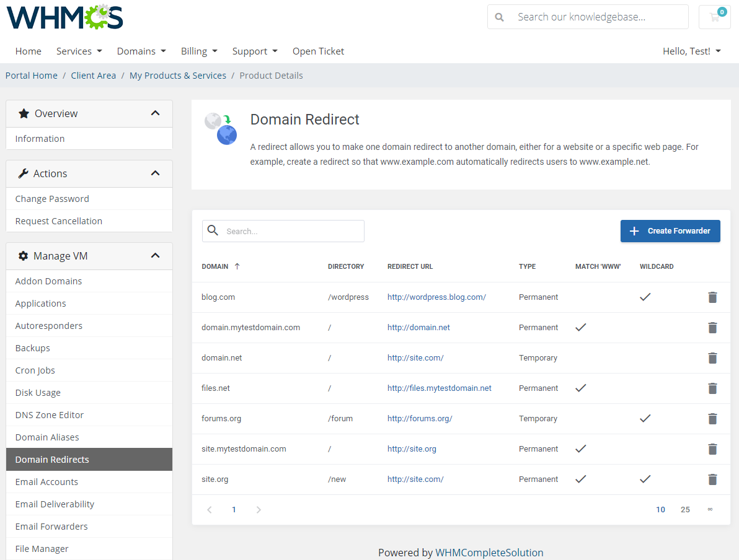Open the Hello, Test! account dropdown
Screen dimensions: 739x560
[691, 51]
